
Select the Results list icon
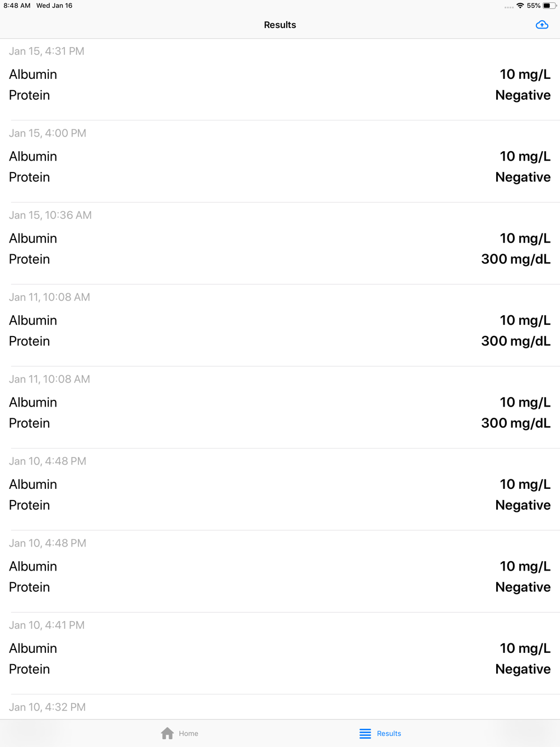tap(365, 734)
